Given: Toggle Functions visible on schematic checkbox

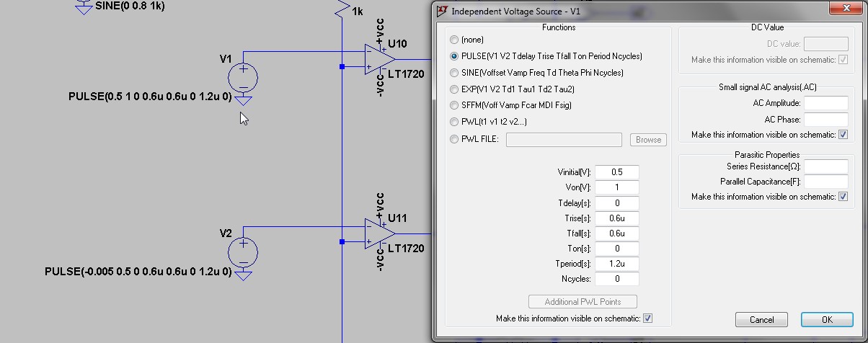Looking at the screenshot, I should (647, 318).
